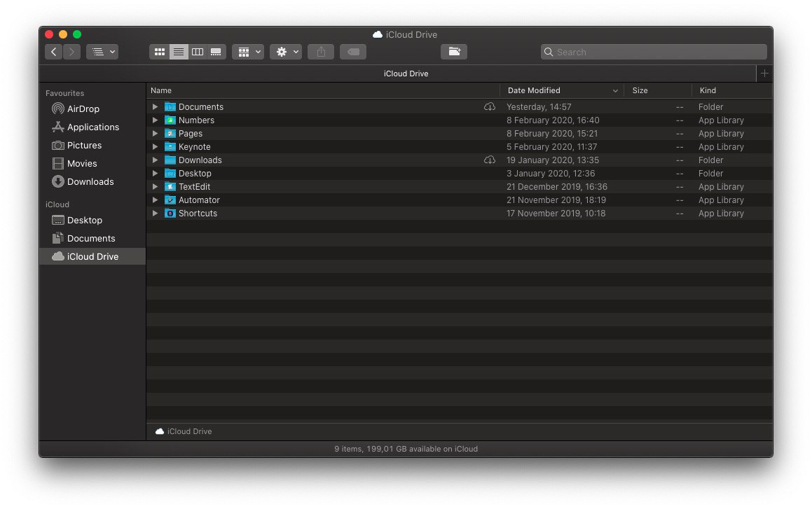Open the group-by arrangement dropdown
This screenshot has height=509, width=812.
[248, 52]
